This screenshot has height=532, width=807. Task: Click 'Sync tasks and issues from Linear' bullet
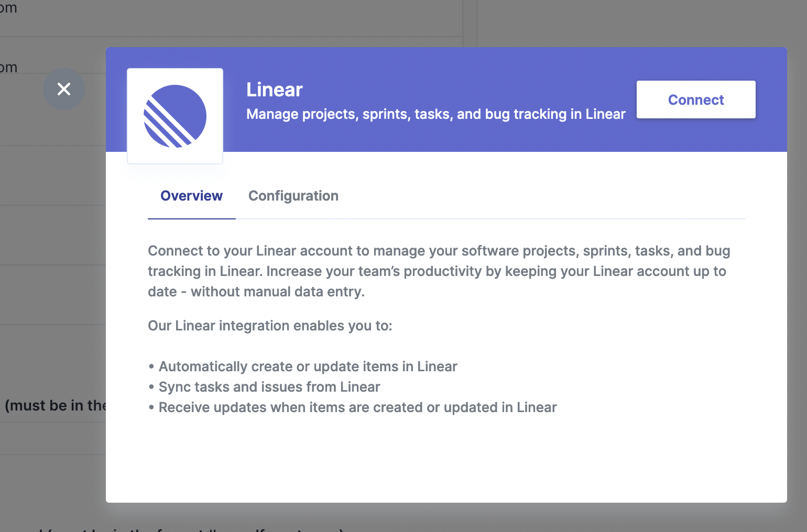264,387
